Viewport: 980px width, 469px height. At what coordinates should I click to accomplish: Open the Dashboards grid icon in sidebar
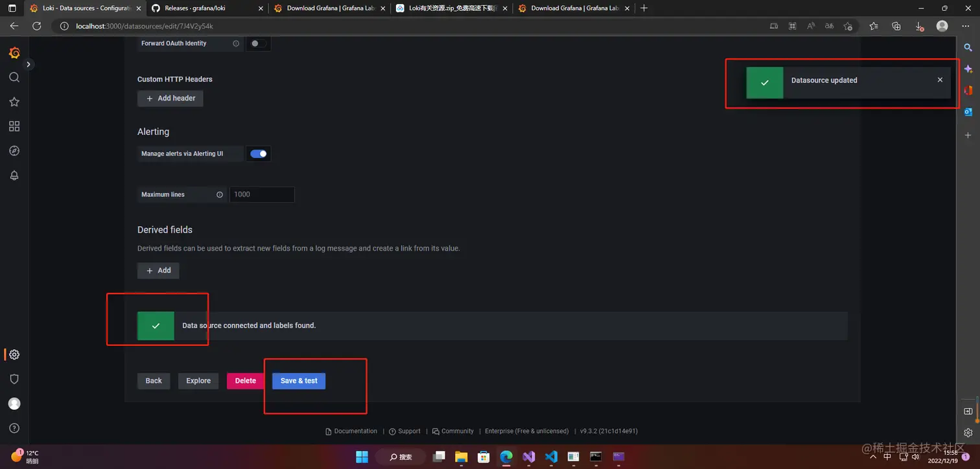[14, 126]
